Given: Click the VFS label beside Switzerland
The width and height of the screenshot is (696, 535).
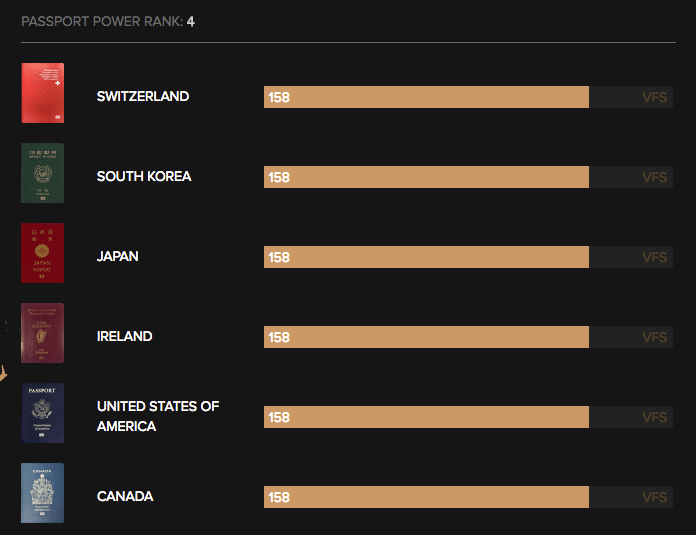Looking at the screenshot, I should coord(654,97).
